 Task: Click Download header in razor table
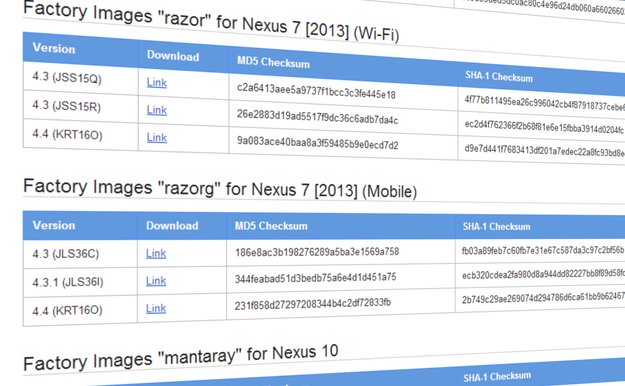click(x=173, y=55)
